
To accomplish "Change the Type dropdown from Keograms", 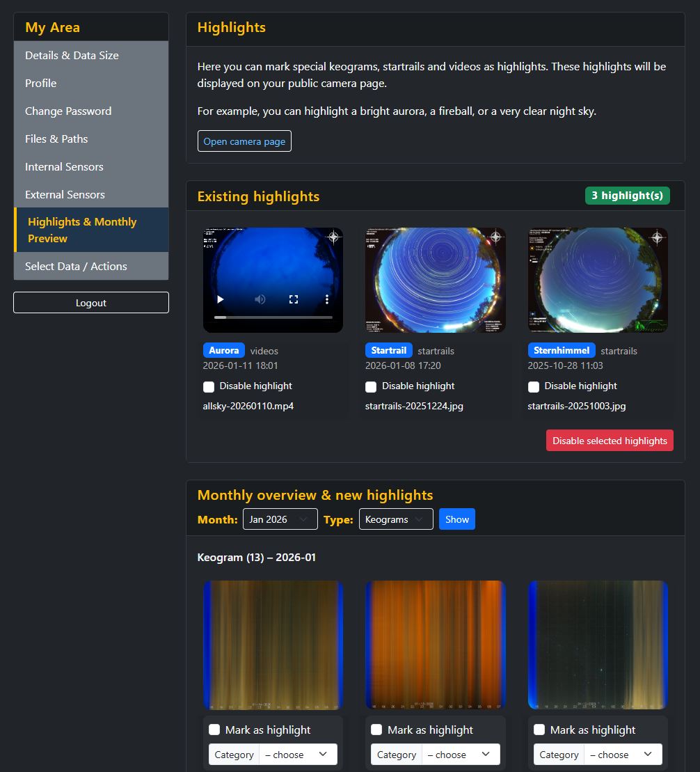I will click(x=395, y=519).
